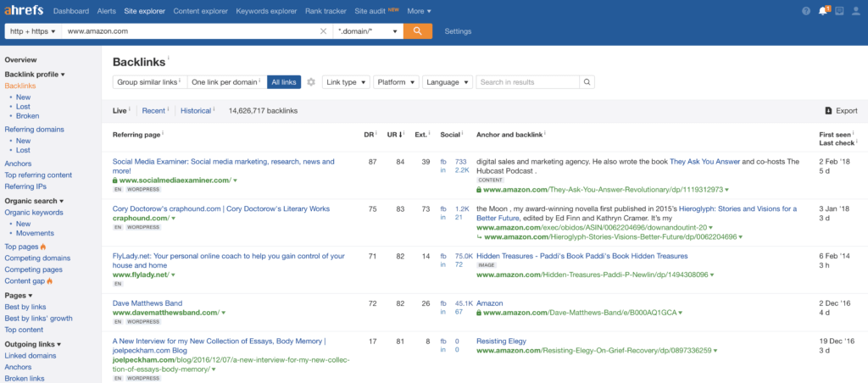Screen dimensions: 868x383
Task: Expand the craphound.com URL dropdown arrow
Action: point(173,219)
